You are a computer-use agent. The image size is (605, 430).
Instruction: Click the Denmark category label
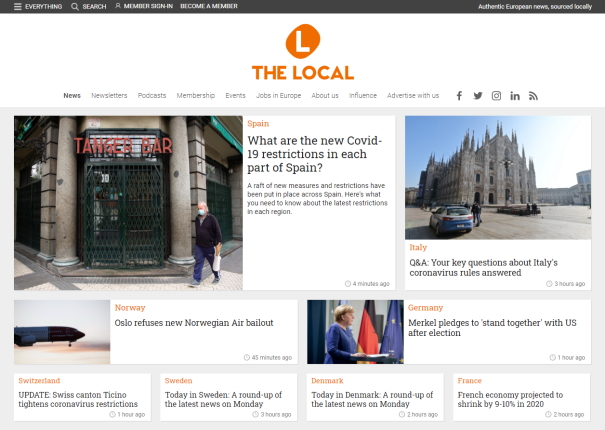click(327, 381)
